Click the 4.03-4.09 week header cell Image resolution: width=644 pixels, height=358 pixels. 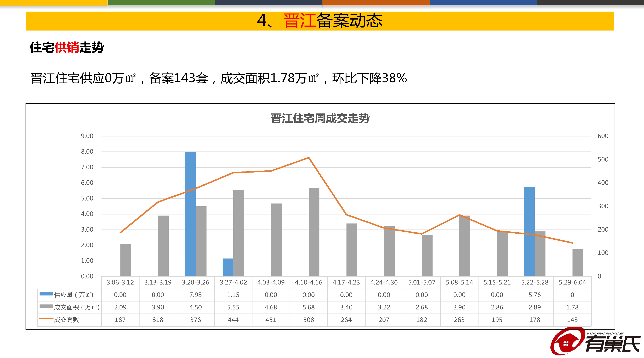(x=271, y=282)
